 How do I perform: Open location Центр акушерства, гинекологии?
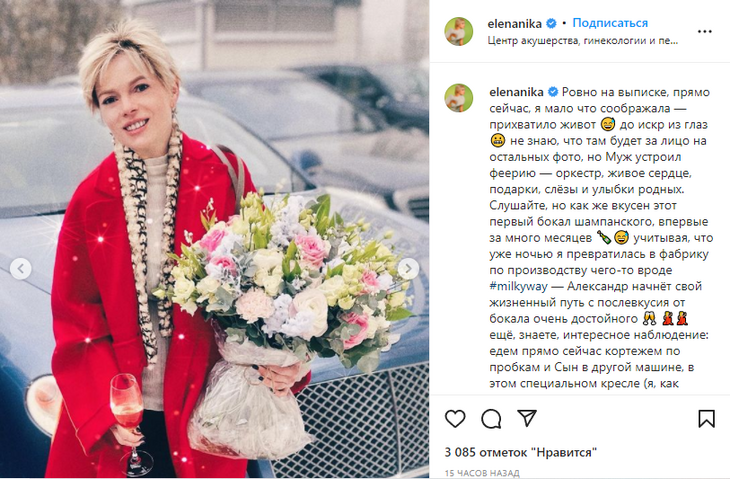(582, 40)
